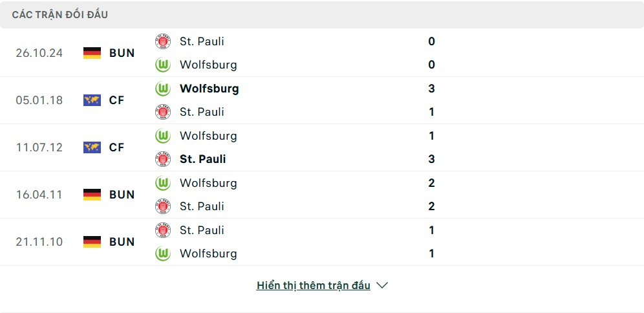
Task: Select BUN league label for 26.10.24 match
Action: tap(122, 53)
